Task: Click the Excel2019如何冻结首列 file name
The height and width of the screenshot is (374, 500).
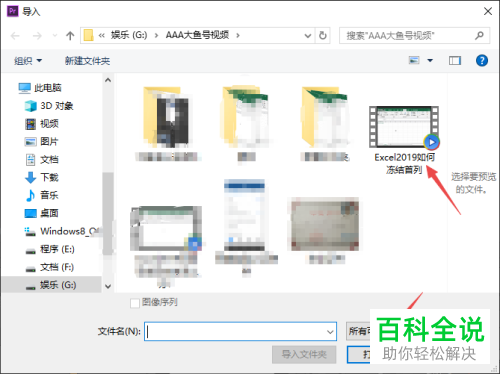Action: 404,163
